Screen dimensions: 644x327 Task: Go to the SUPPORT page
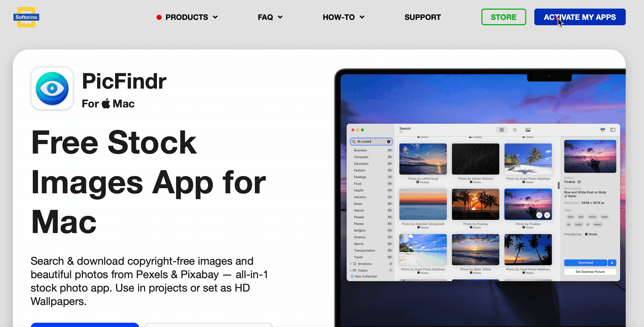423,17
